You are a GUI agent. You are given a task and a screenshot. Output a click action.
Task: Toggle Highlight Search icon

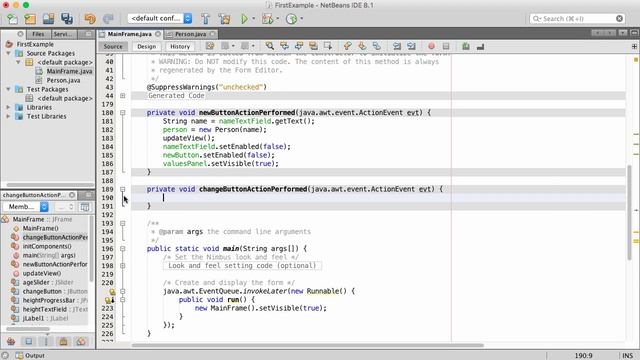313,46
